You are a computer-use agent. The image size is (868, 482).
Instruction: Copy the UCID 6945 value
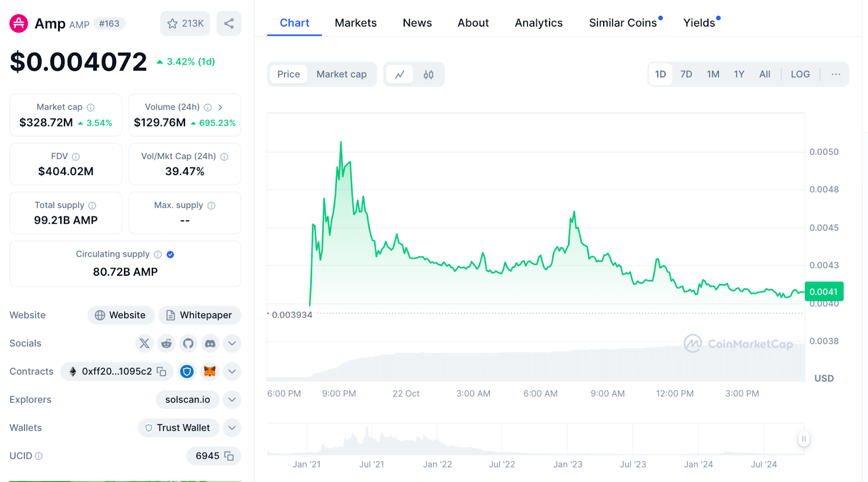pyautogui.click(x=229, y=456)
